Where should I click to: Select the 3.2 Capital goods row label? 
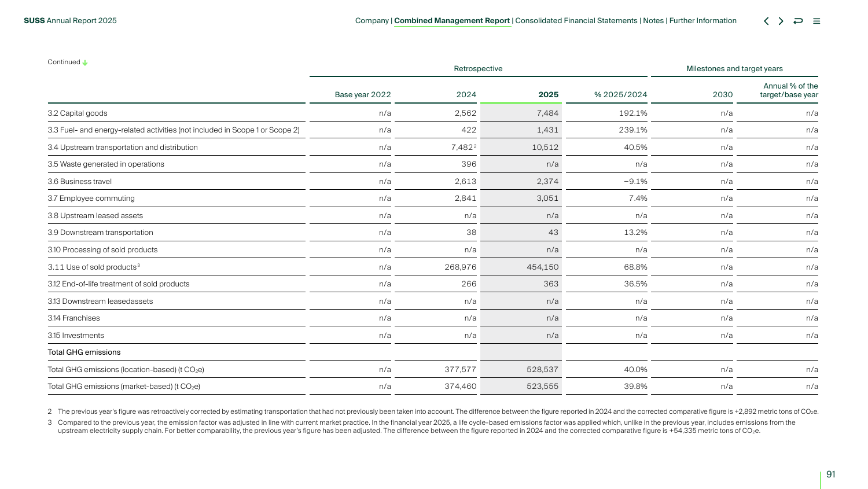[78, 113]
